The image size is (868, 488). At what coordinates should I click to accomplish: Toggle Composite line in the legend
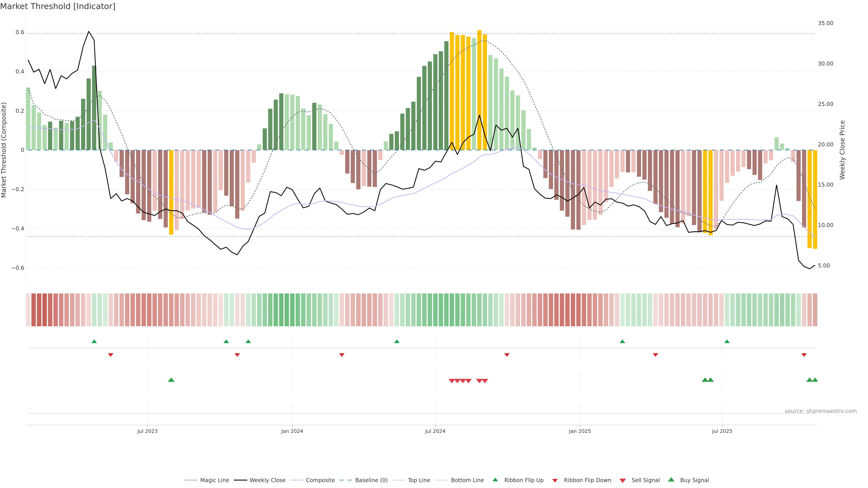click(320, 480)
